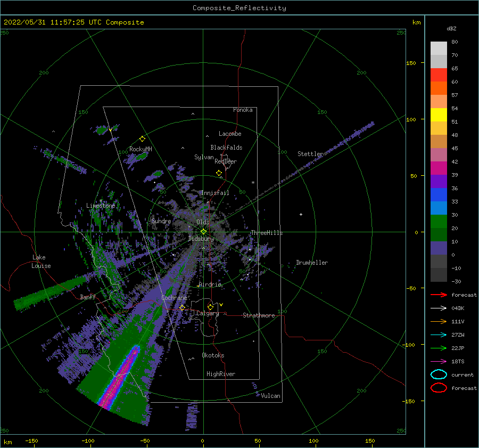Click the Composite_Reflectivity title text

[x=240, y=8]
